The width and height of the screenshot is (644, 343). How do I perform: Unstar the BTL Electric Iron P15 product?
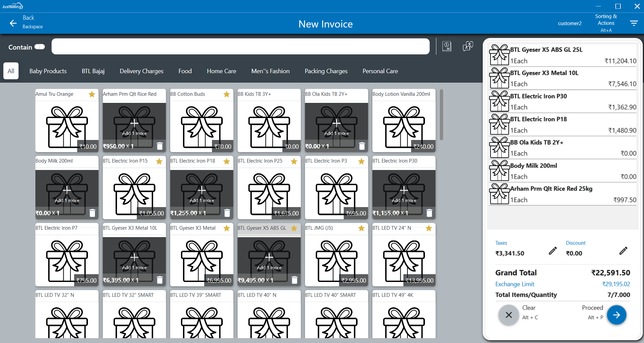(159, 161)
